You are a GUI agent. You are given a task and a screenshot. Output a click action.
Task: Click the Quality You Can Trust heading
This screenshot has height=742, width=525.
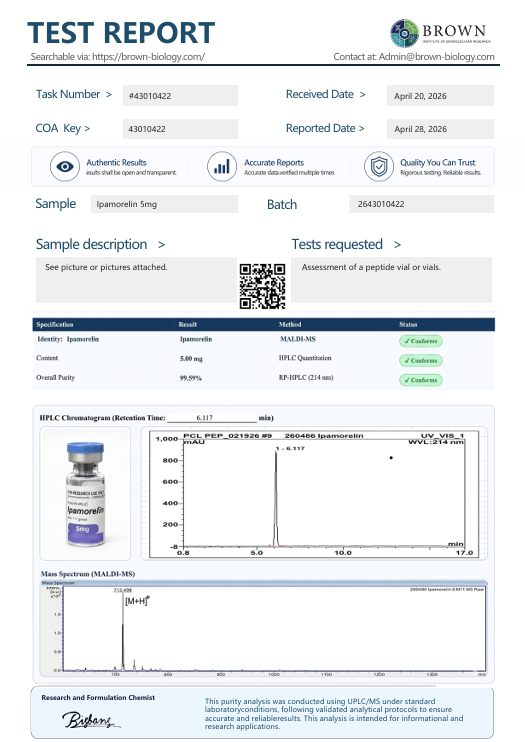click(438, 162)
